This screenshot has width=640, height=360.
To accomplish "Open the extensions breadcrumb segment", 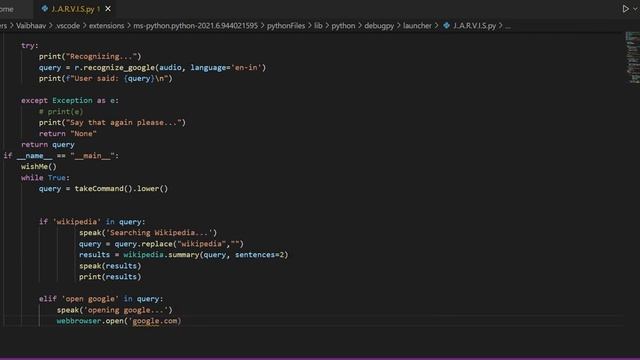I will point(106,26).
